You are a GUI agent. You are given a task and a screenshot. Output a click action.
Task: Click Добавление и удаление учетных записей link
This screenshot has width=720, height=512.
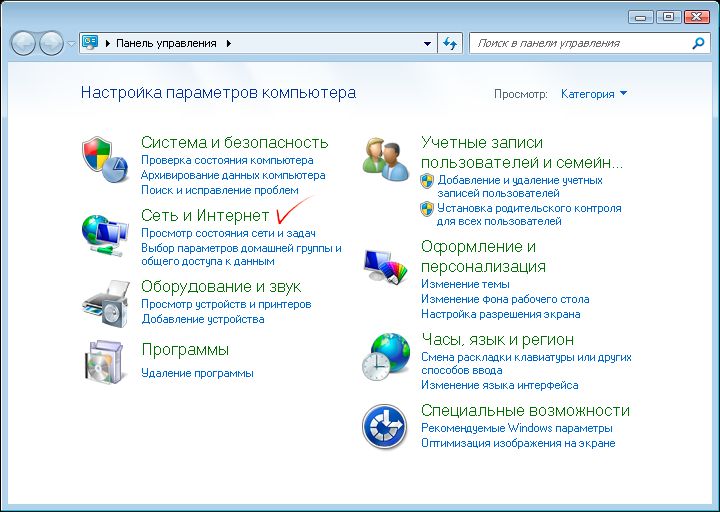coord(520,186)
